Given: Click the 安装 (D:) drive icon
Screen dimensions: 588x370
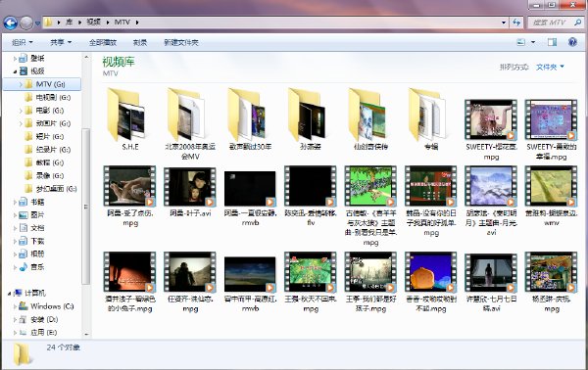Looking at the screenshot, I should [24, 319].
